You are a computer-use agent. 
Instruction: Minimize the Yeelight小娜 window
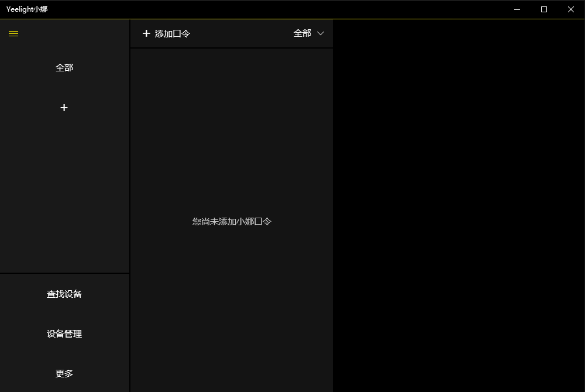coord(517,9)
